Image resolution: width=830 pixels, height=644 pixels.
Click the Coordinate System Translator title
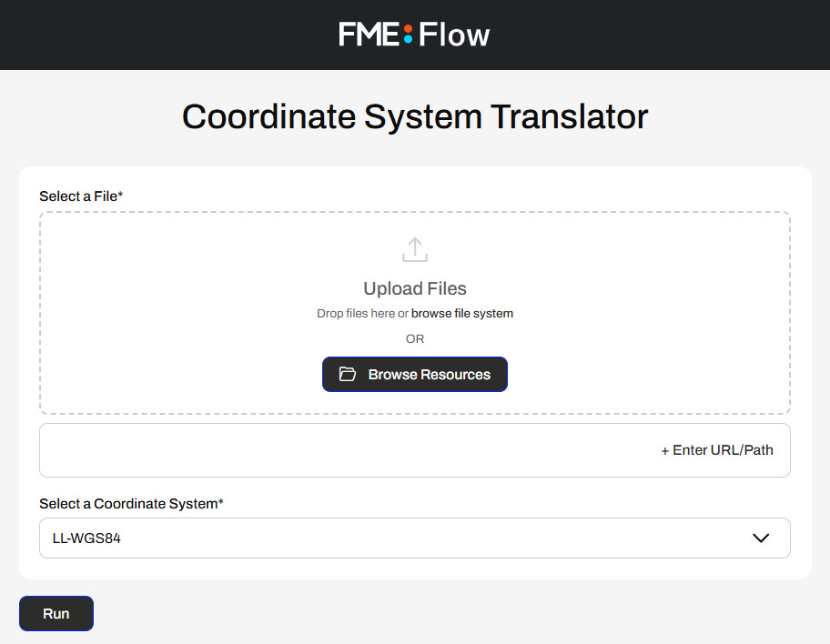[x=415, y=117]
